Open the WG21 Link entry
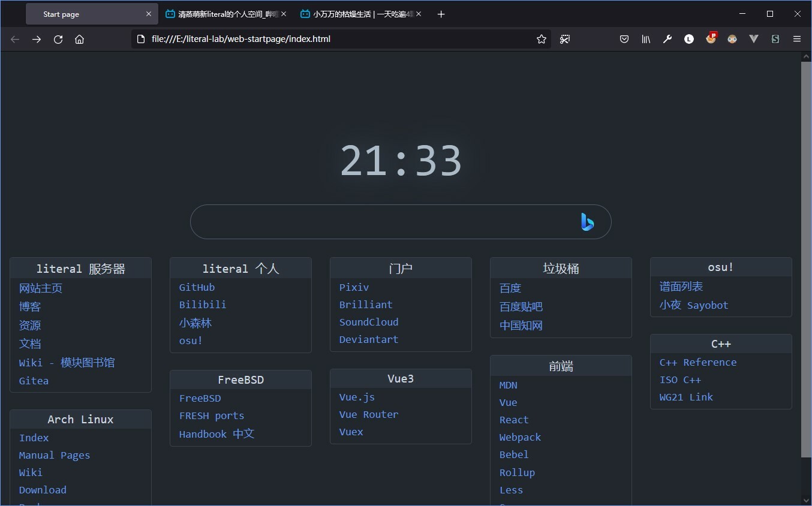The width and height of the screenshot is (812, 506). pos(686,397)
